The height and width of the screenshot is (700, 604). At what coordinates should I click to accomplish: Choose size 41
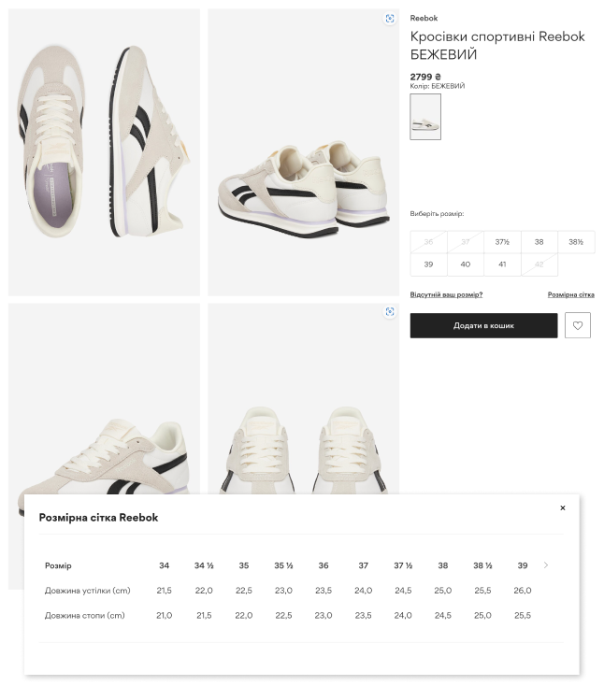point(502,264)
